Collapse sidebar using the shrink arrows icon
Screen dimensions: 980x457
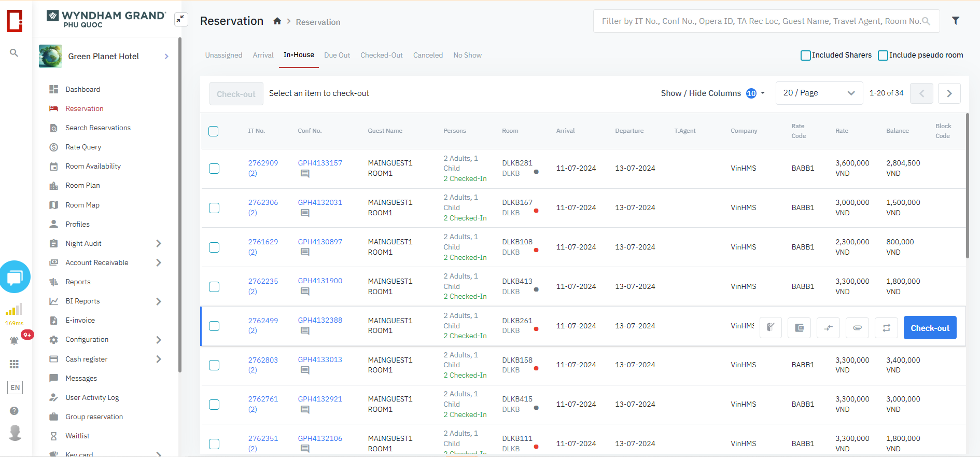180,20
